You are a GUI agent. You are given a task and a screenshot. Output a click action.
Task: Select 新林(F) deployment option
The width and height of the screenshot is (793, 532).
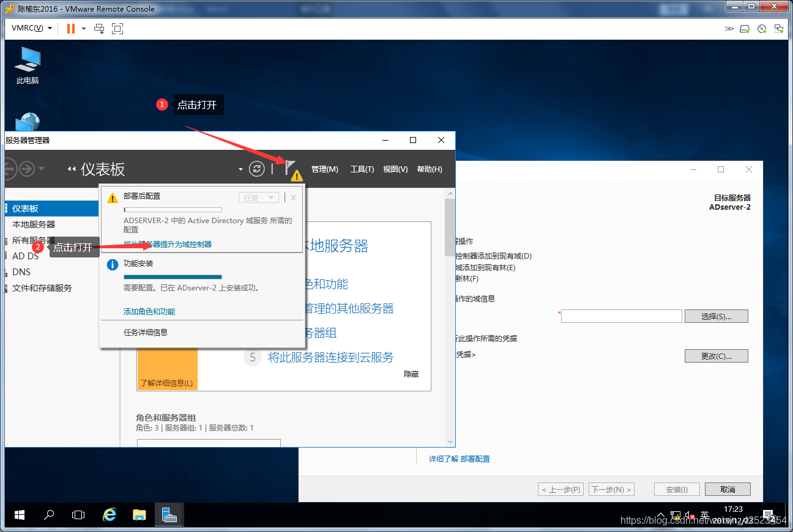coord(467,278)
